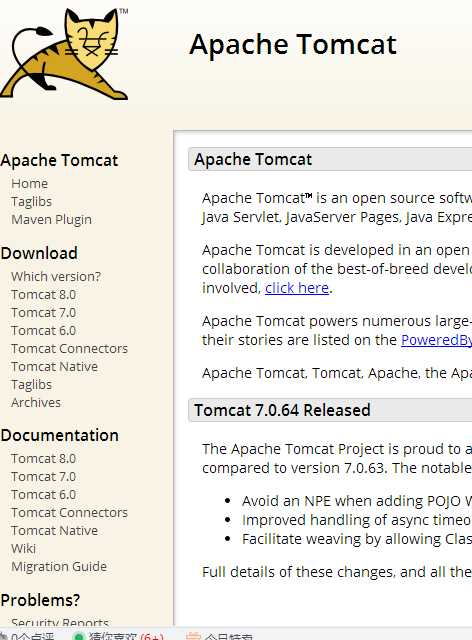Viewport: 472px width, 640px height.
Task: Click the 'The Apache Tomcat Project is proud' line
Action: [x=337, y=449]
